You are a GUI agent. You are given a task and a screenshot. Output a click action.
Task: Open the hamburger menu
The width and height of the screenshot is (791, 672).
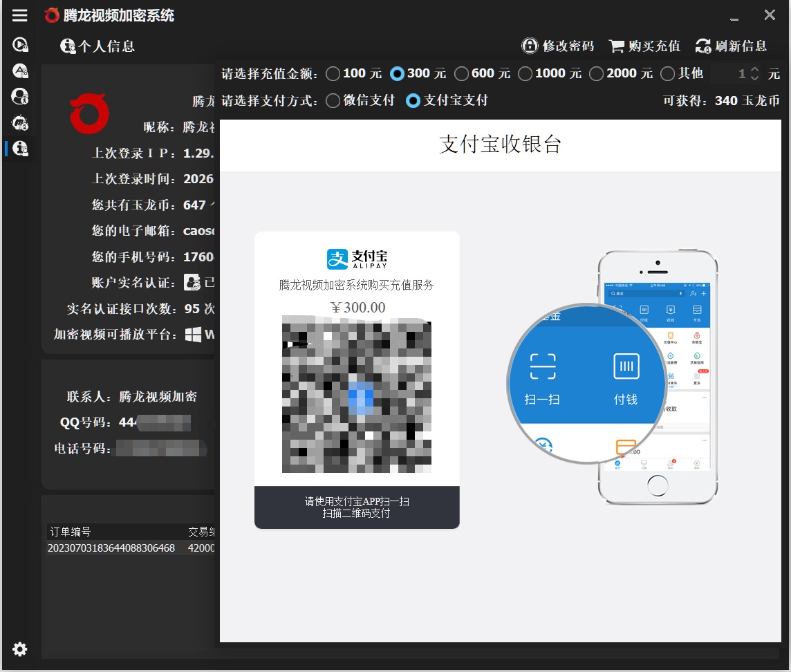pyautogui.click(x=19, y=15)
